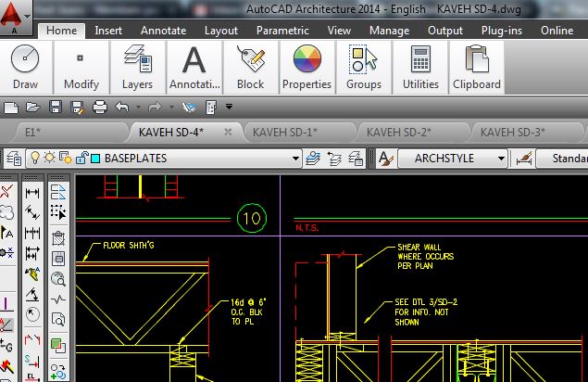The height and width of the screenshot is (382, 588).
Task: Click the Undo arrow icon
Action: coord(122,108)
